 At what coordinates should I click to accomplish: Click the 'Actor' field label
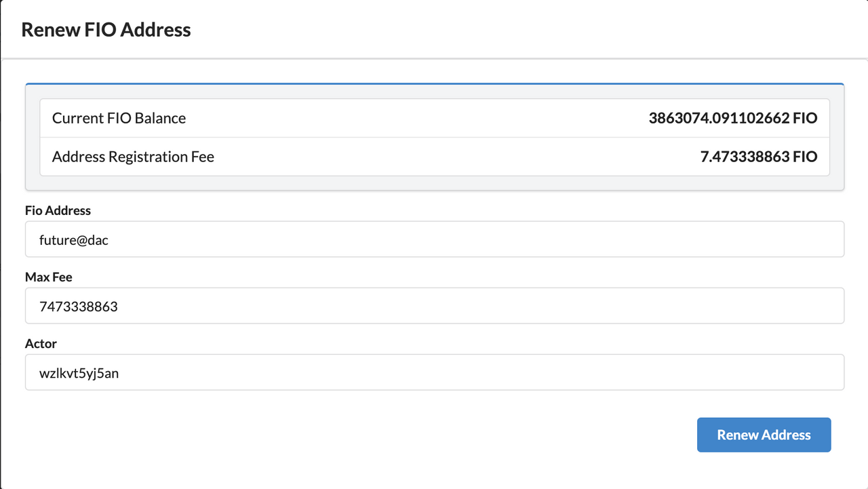[x=41, y=343]
